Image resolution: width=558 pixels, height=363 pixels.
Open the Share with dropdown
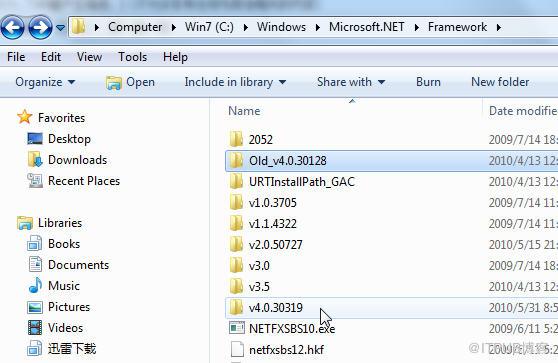click(x=351, y=82)
